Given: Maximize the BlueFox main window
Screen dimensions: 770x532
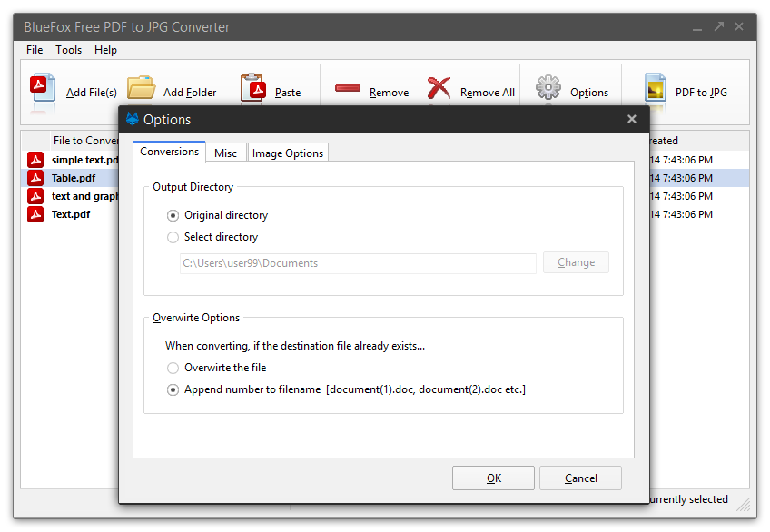Looking at the screenshot, I should (719, 26).
